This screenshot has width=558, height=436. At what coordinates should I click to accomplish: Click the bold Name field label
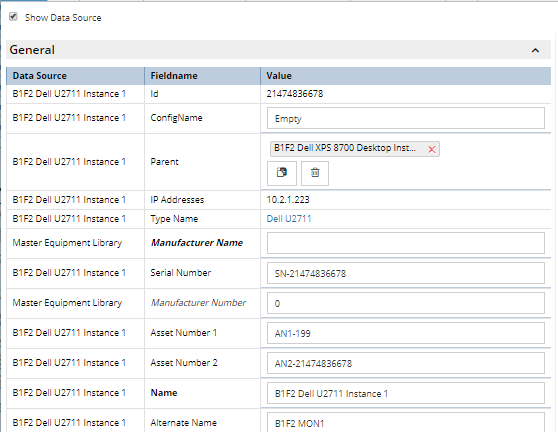(x=164, y=393)
